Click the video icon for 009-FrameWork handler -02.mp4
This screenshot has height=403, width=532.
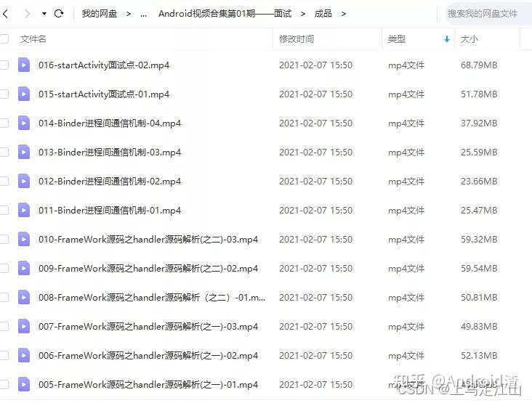[24, 268]
